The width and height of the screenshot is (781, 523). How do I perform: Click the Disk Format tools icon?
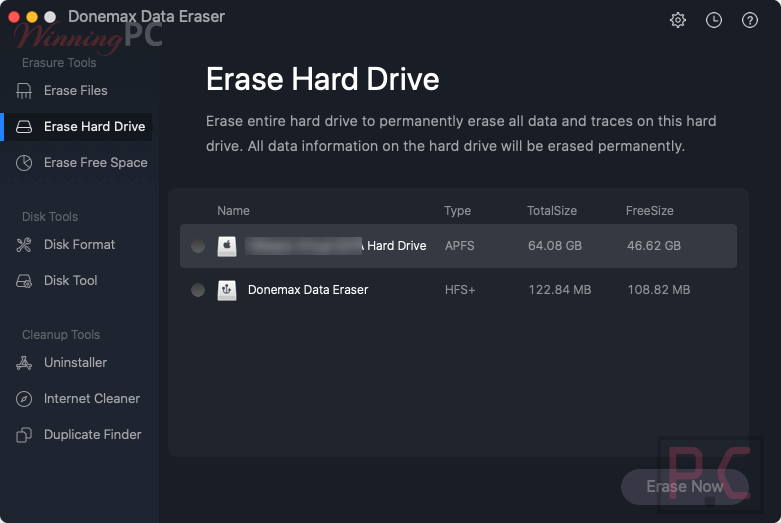[x=24, y=245]
